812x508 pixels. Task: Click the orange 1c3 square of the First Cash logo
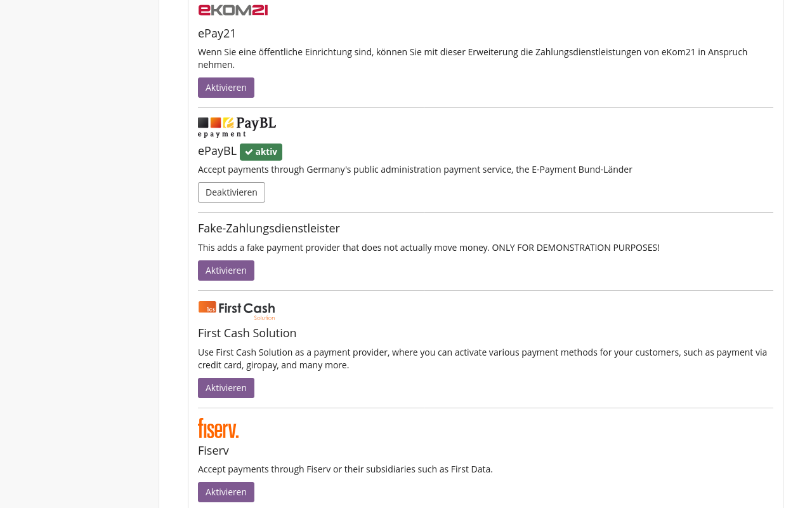pos(206,308)
